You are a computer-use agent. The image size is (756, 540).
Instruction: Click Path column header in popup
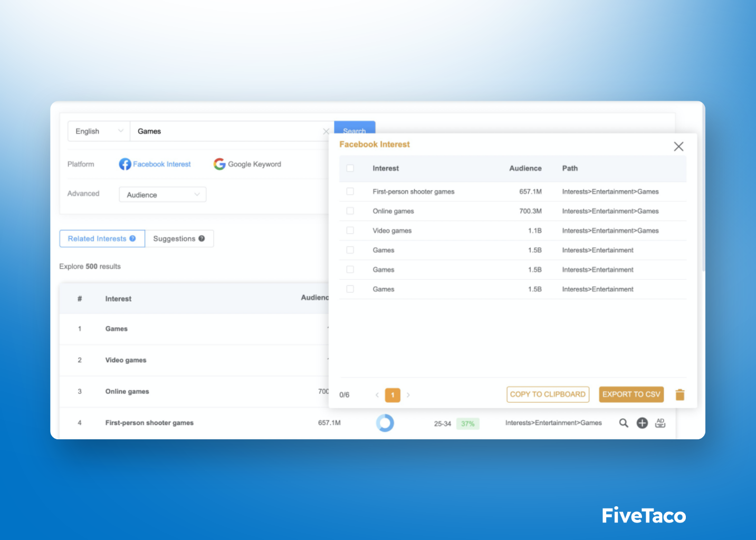coord(570,168)
